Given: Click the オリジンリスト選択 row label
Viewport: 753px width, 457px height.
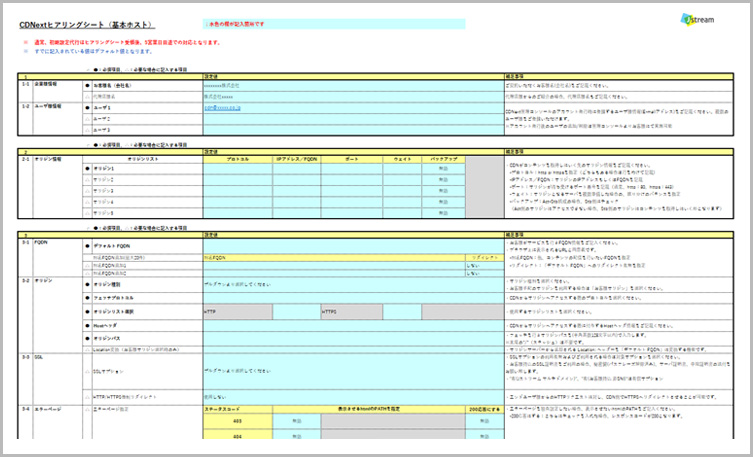Looking at the screenshot, I should (113, 312).
